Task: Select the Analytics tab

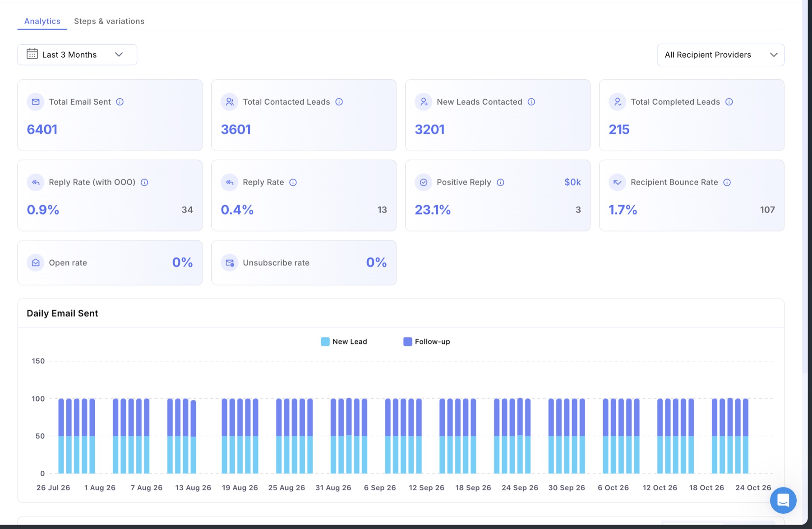Action: click(x=42, y=21)
